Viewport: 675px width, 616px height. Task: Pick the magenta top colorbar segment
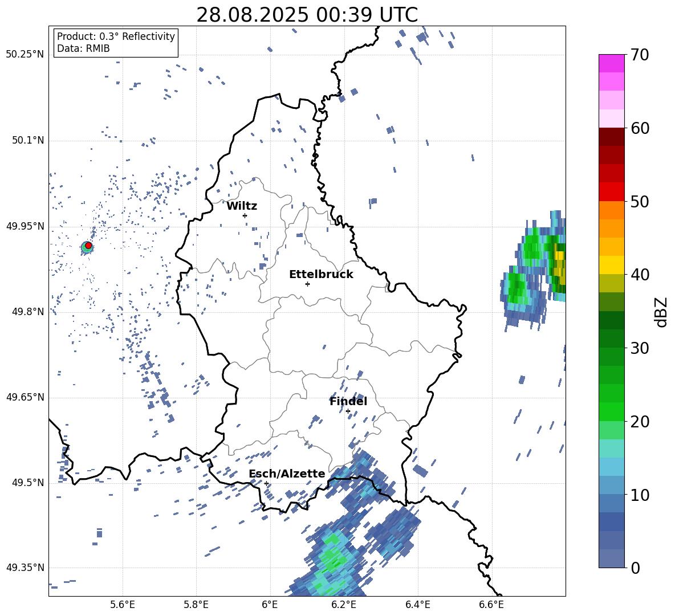[611, 64]
